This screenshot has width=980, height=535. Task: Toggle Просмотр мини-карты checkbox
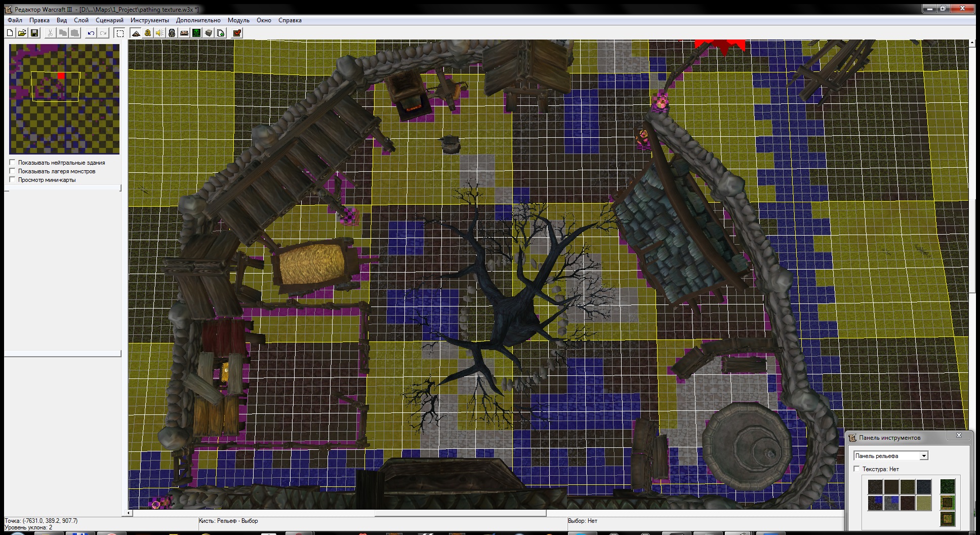tap(13, 180)
